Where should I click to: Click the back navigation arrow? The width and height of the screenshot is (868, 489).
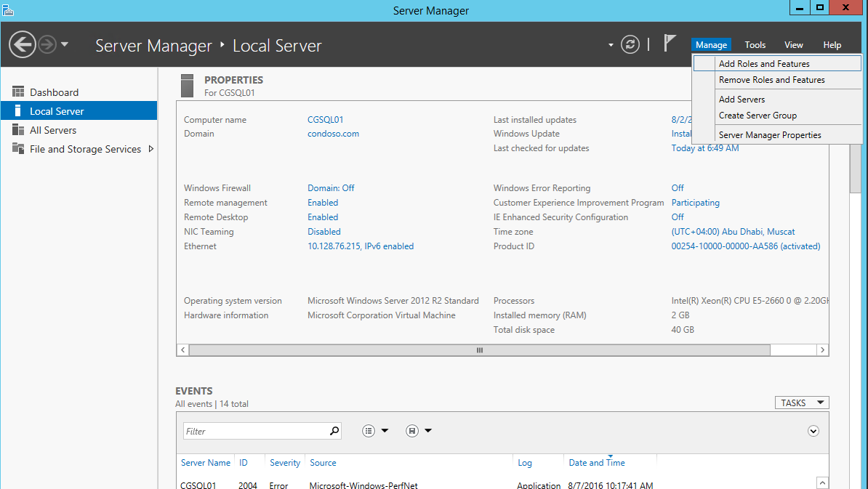(23, 45)
